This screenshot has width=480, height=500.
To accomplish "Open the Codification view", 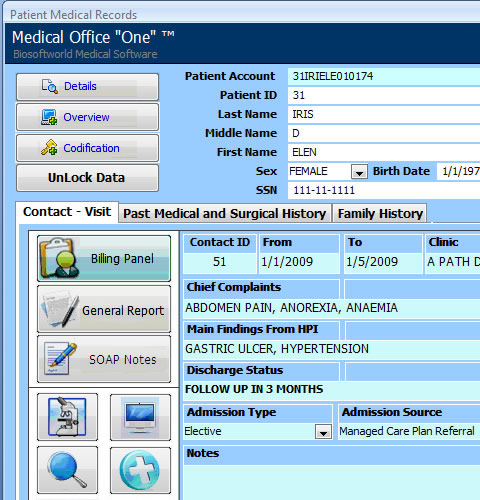I will (87, 148).
